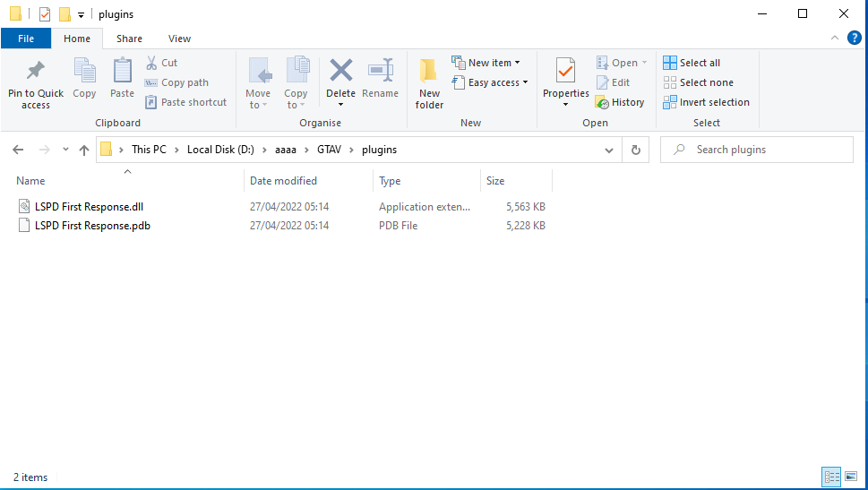Open address bar history dropdown
This screenshot has width=868, height=490.
coord(609,150)
